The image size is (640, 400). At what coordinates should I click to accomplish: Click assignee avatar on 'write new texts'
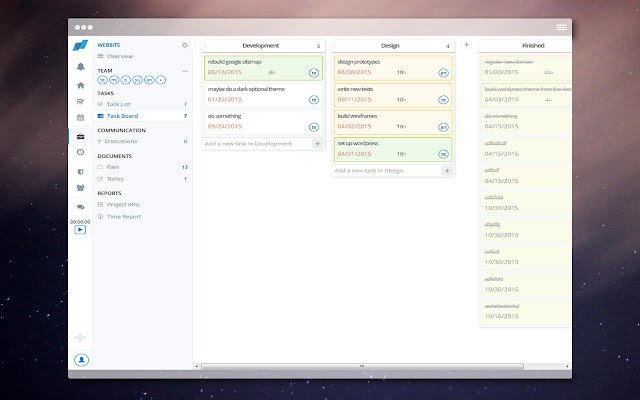coord(443,100)
